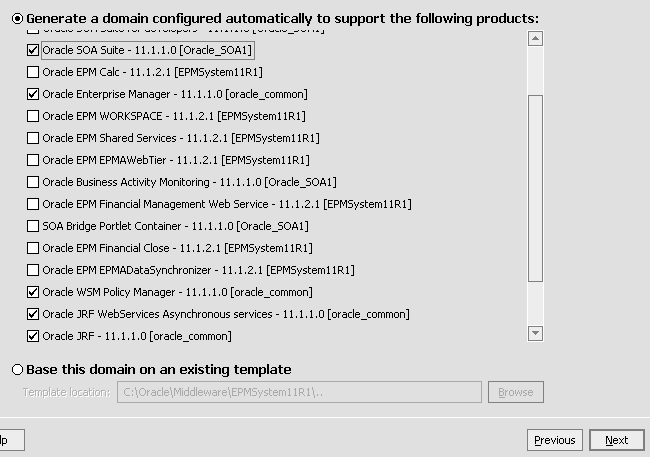Enable Oracle EPM Calc product checkbox

34,72
